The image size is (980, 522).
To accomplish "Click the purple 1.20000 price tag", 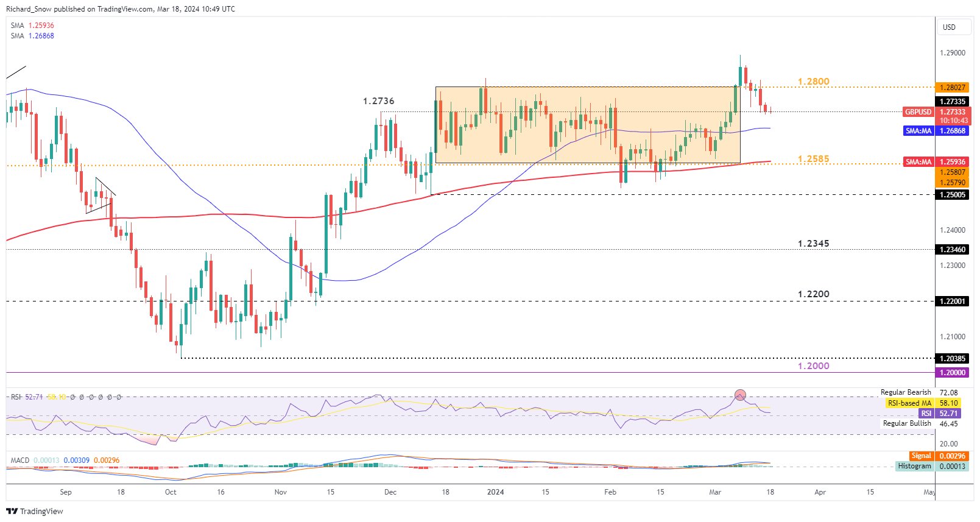I will coord(952,373).
